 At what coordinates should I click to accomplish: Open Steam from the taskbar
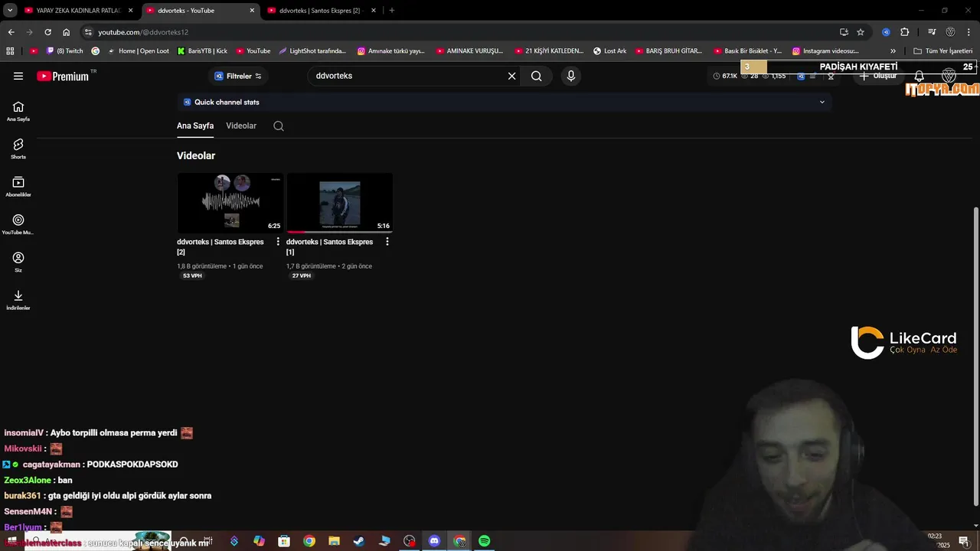pyautogui.click(x=359, y=541)
